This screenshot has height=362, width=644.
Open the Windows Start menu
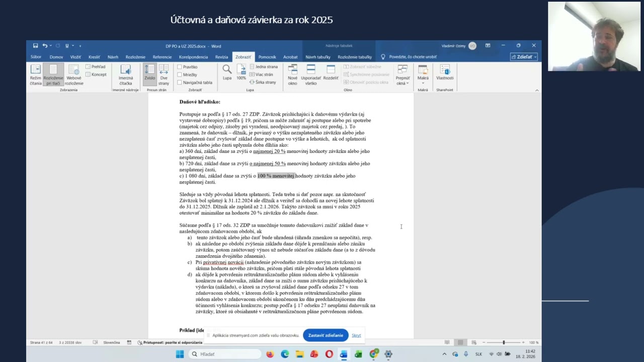180,354
